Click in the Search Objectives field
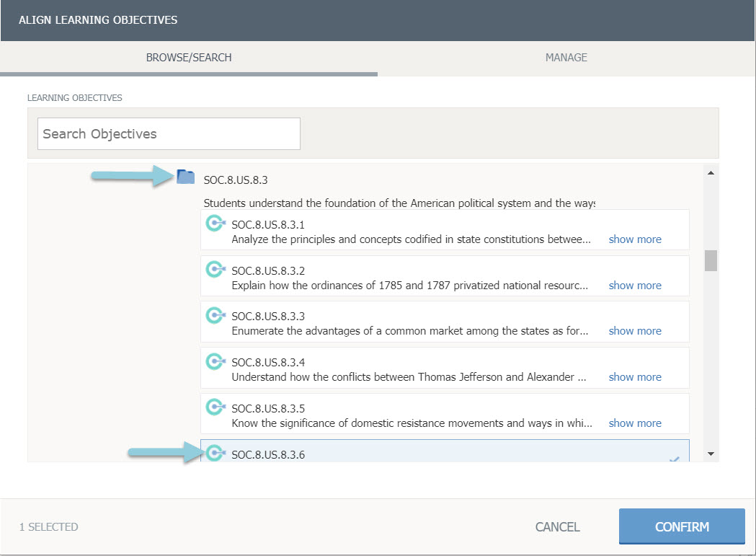 (x=169, y=134)
